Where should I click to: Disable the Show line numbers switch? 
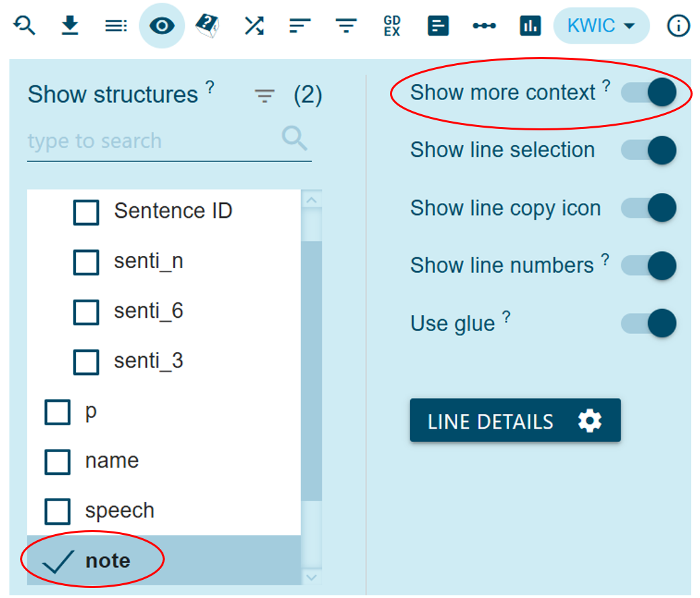pyautogui.click(x=649, y=265)
